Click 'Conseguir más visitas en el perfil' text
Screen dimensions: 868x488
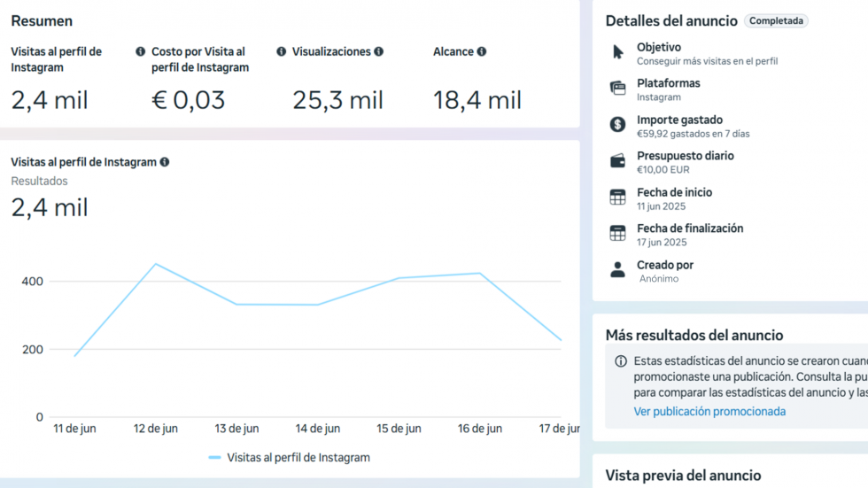707,61
